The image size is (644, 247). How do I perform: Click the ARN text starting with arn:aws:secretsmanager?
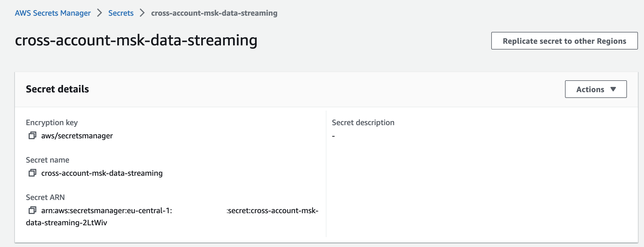106,211
